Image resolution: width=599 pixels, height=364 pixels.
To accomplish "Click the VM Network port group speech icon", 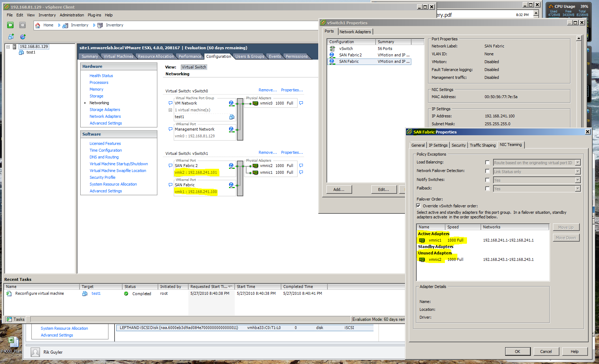I will (x=170, y=103).
